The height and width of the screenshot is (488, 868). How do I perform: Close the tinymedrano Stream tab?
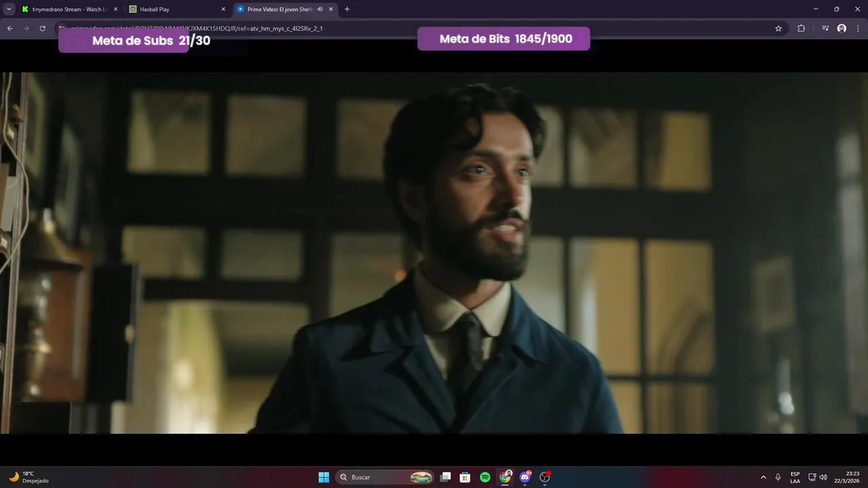pyautogui.click(x=115, y=9)
